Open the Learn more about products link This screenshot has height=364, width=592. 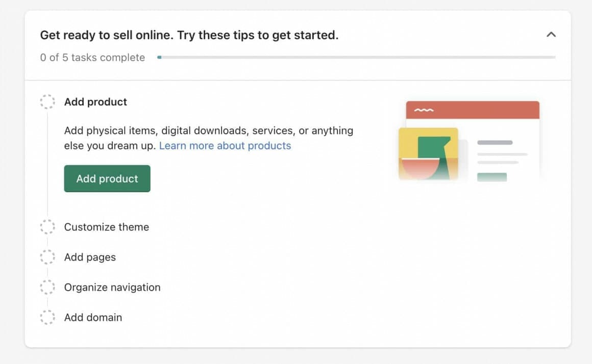(x=225, y=146)
